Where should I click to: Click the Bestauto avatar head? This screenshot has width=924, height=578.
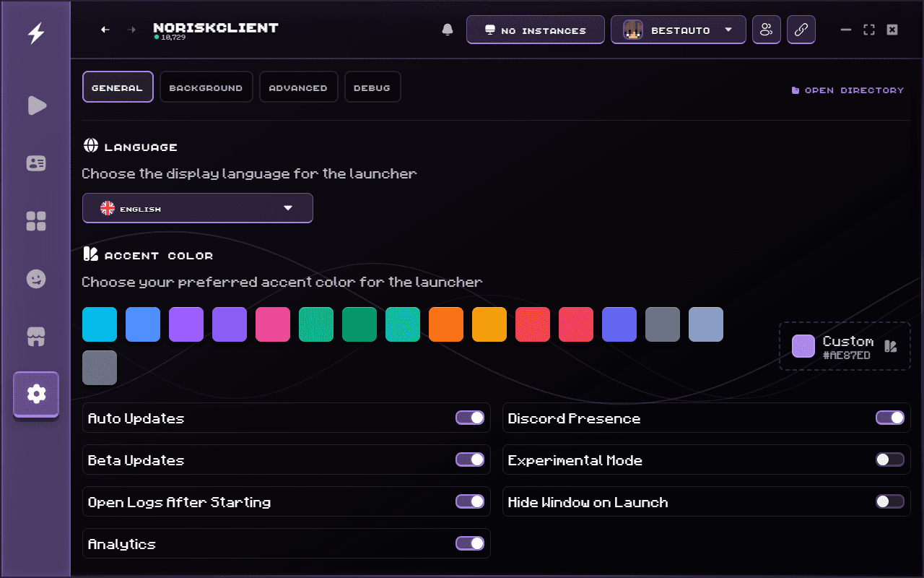click(x=633, y=30)
